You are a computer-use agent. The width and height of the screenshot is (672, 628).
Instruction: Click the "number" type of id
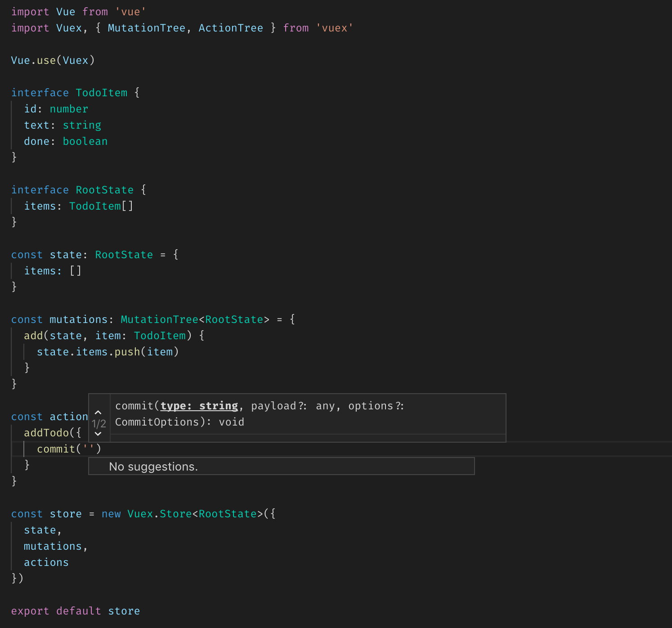(69, 109)
